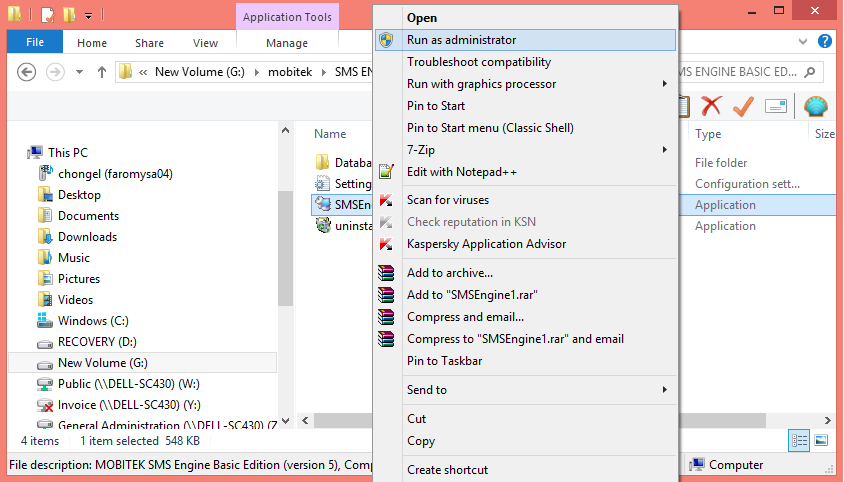Open the View ribbon tab
The width and height of the screenshot is (844, 482).
[205, 43]
